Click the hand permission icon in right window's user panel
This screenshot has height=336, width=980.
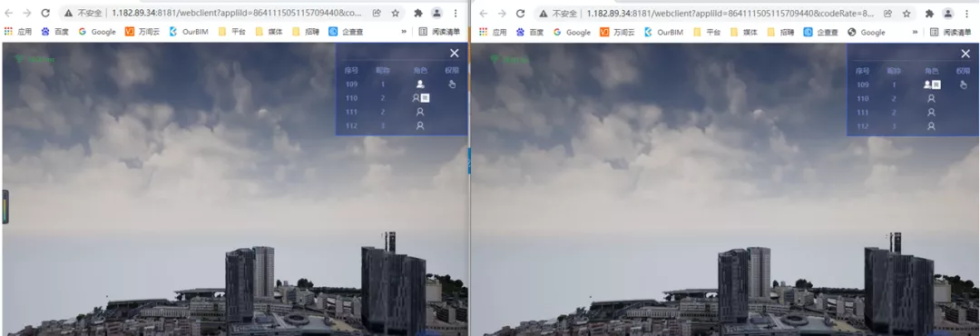(964, 84)
